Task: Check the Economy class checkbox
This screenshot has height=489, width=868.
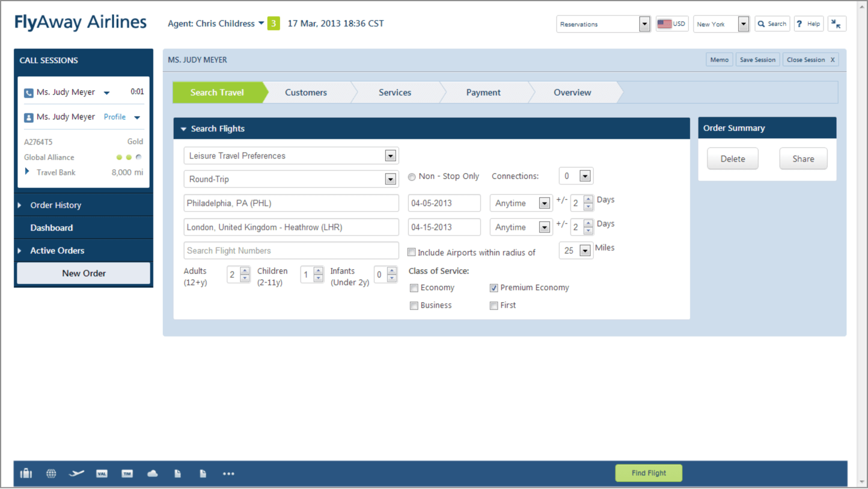Action: click(x=414, y=288)
